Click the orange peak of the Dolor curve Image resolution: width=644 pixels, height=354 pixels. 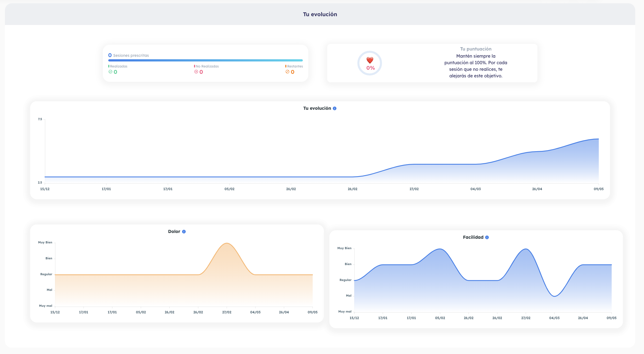pos(227,243)
